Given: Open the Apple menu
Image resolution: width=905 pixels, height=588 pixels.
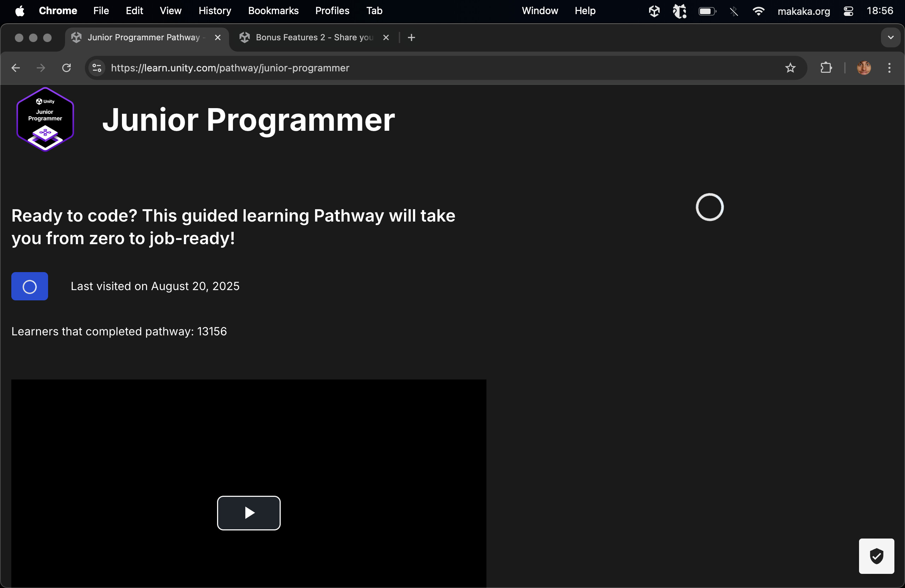Looking at the screenshot, I should [x=20, y=11].
